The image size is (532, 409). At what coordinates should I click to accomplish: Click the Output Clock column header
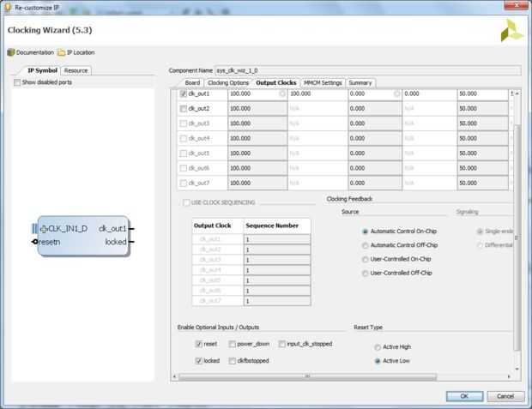pos(217,226)
